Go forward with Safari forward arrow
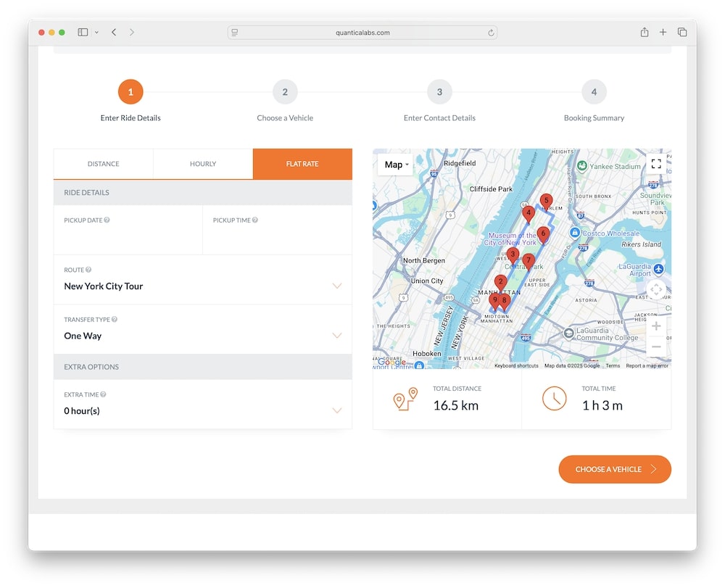 click(132, 32)
